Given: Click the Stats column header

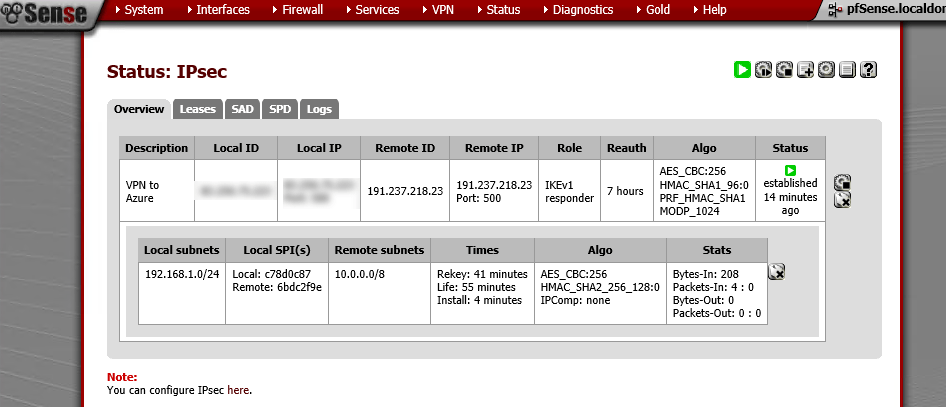Looking at the screenshot, I should [x=717, y=250].
